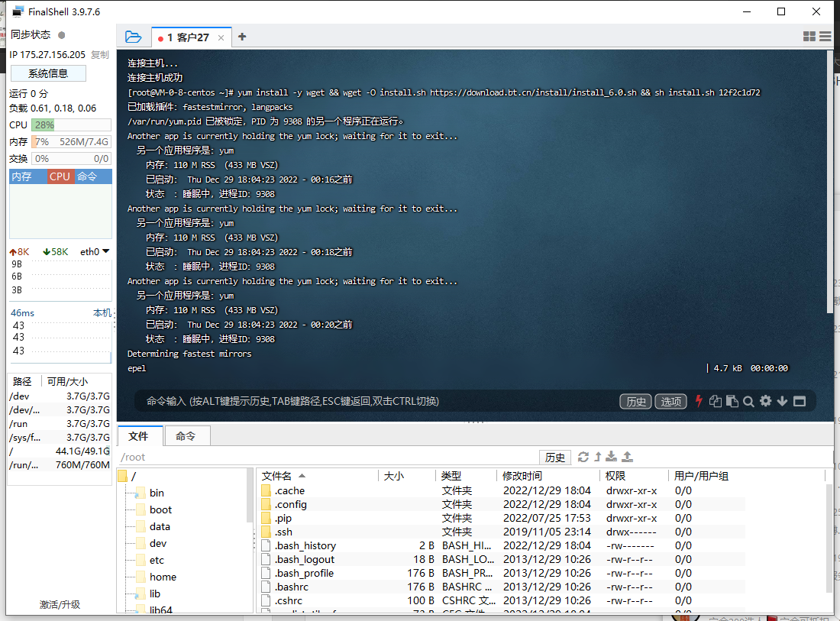Sort processes by 内存 column
The height and width of the screenshot is (621, 840).
tap(27, 176)
